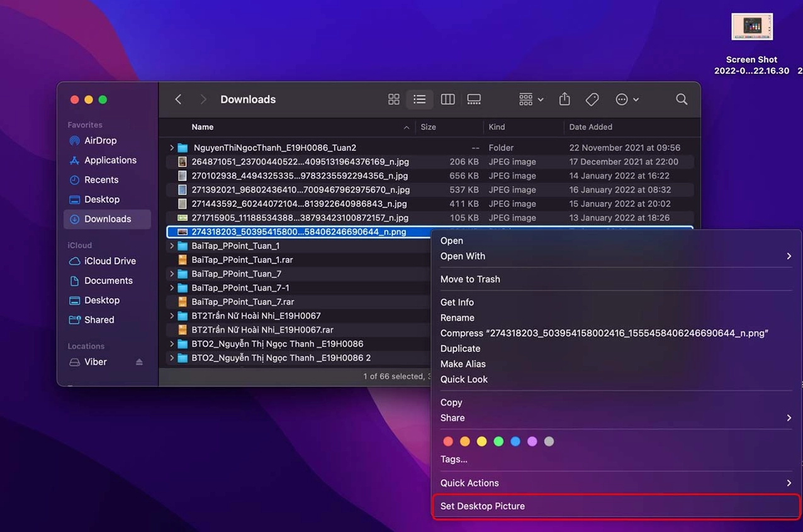Select Move to Trash from context menu
This screenshot has width=803, height=532.
point(470,279)
